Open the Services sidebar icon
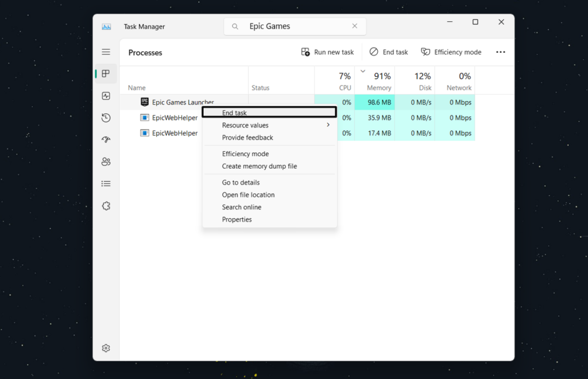The image size is (588, 379). 106,206
